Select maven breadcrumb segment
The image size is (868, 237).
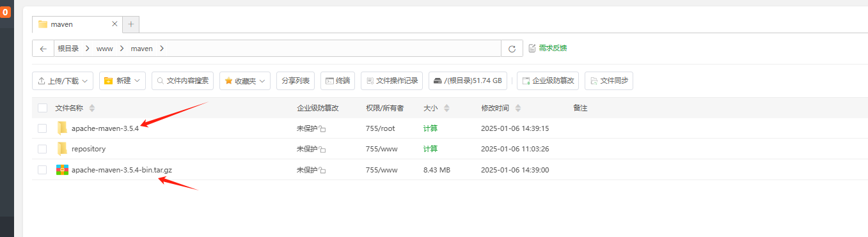click(141, 49)
